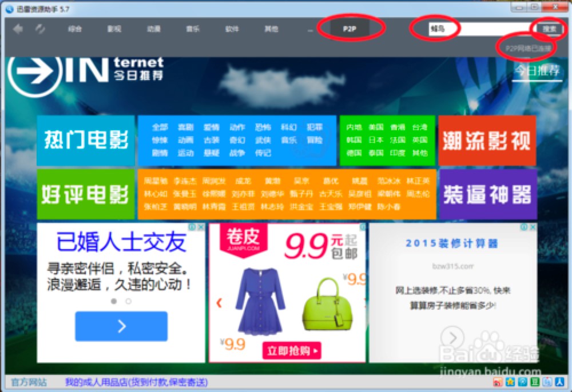Click the info icon on 2015装修计算器 ad
The width and height of the screenshot is (572, 392).
click(524, 227)
